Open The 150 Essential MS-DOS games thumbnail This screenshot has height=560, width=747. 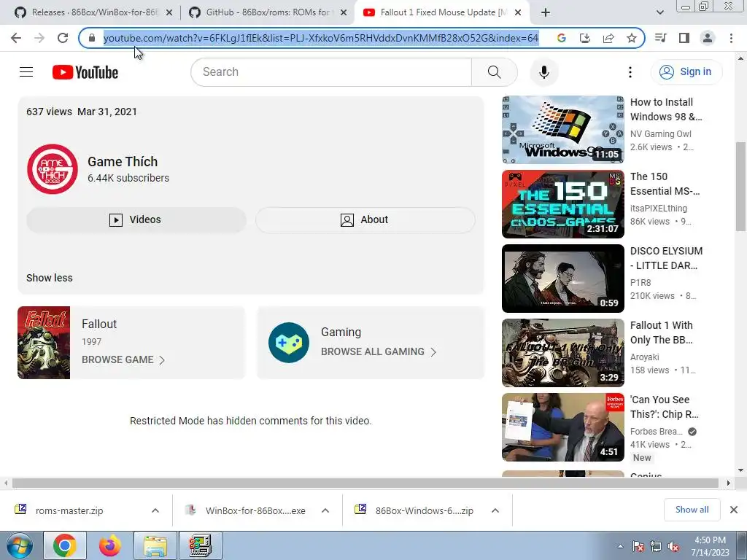(x=562, y=204)
